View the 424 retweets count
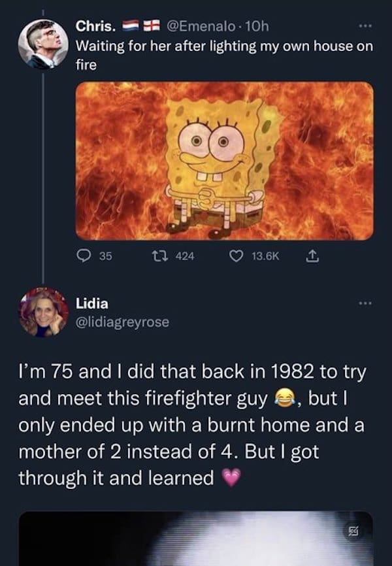The width and height of the screenshot is (392, 566). click(x=185, y=257)
